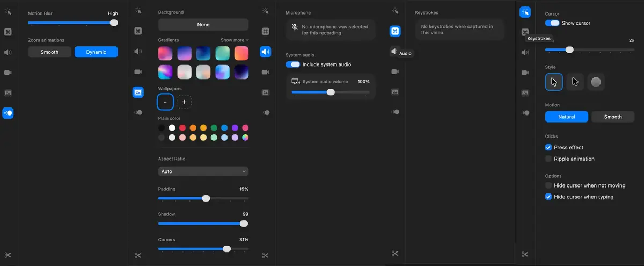Viewport: 644px width, 266px height.
Task: Click the highlighted cursor icon in Cursor panel sidebar
Action: click(525, 12)
